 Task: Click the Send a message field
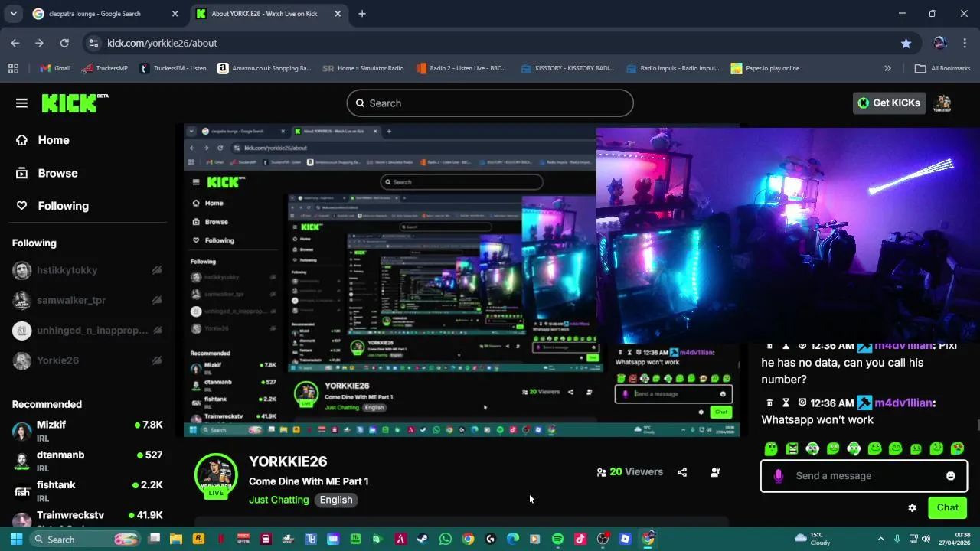pyautogui.click(x=864, y=476)
